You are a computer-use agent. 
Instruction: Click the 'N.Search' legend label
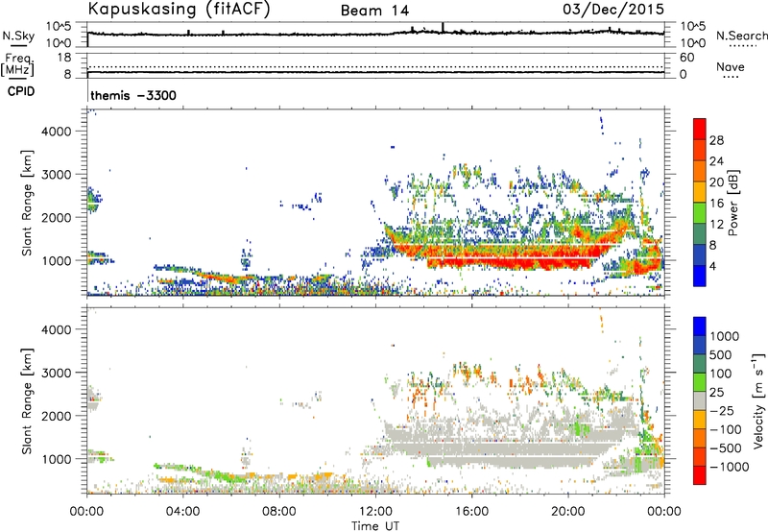click(x=741, y=36)
